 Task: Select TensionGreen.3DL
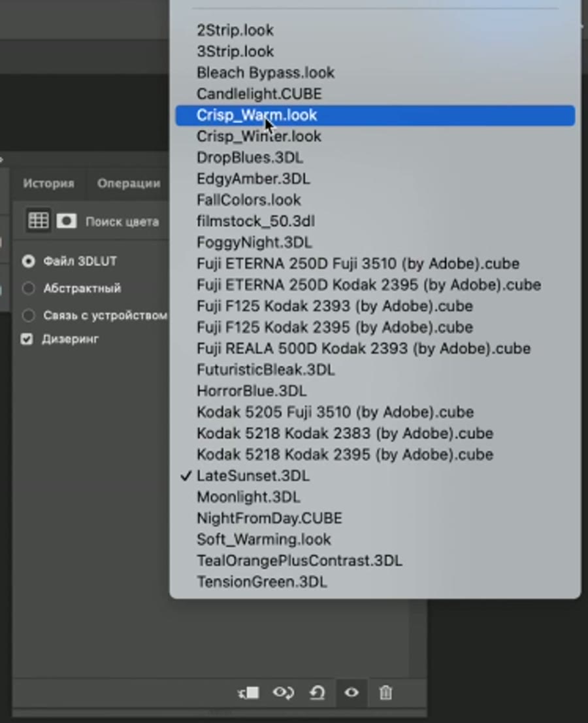point(375,582)
